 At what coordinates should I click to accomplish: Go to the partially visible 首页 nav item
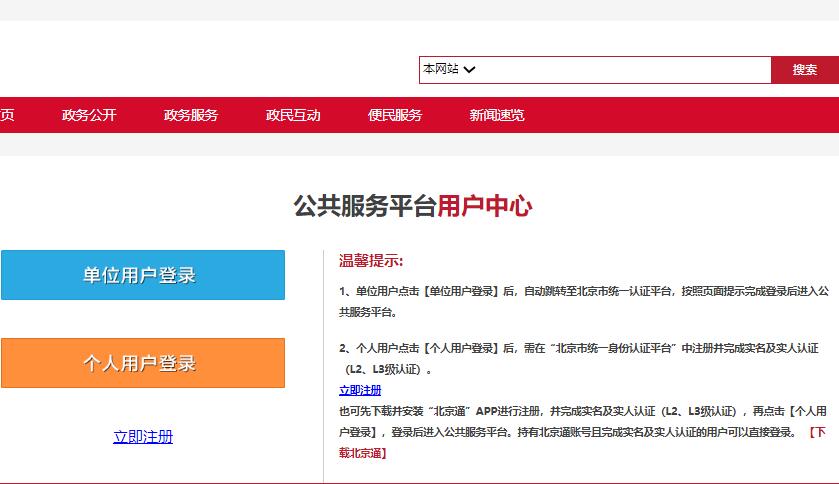[7, 115]
